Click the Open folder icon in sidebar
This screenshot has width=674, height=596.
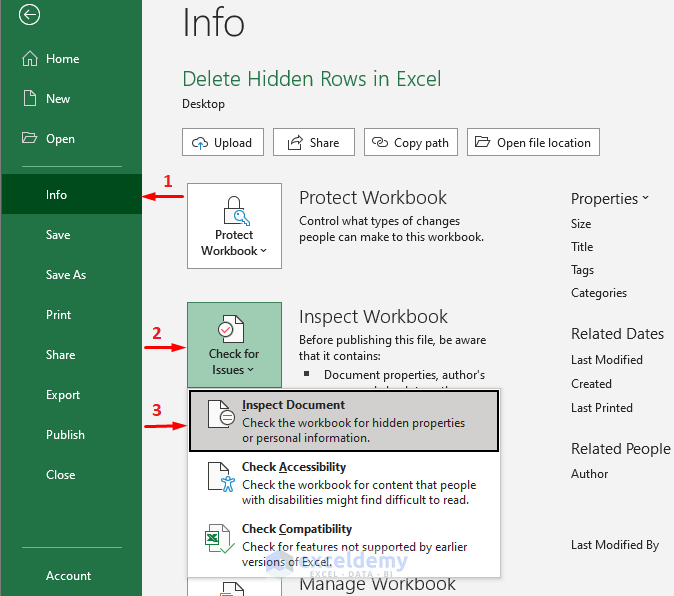coord(29,138)
